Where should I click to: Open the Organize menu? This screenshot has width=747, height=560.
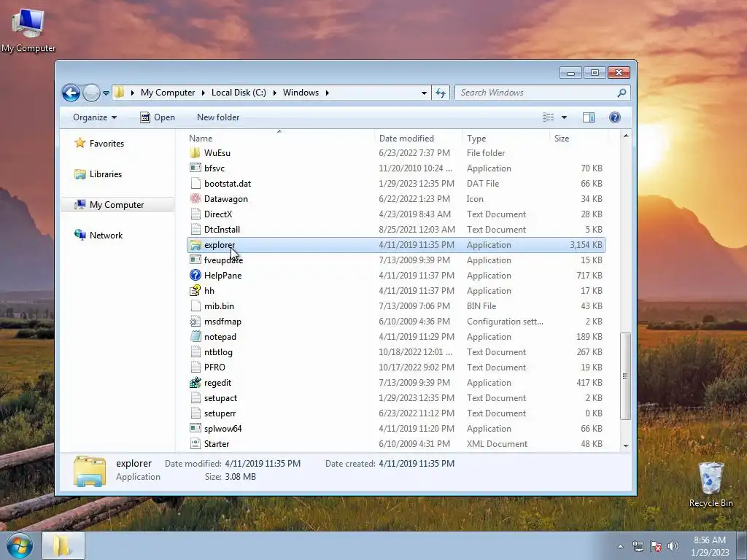pos(94,117)
